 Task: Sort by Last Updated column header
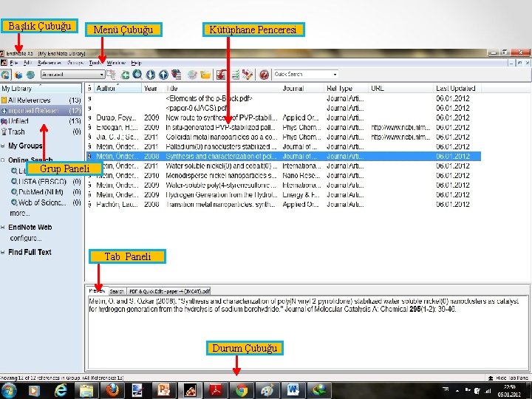click(x=457, y=88)
